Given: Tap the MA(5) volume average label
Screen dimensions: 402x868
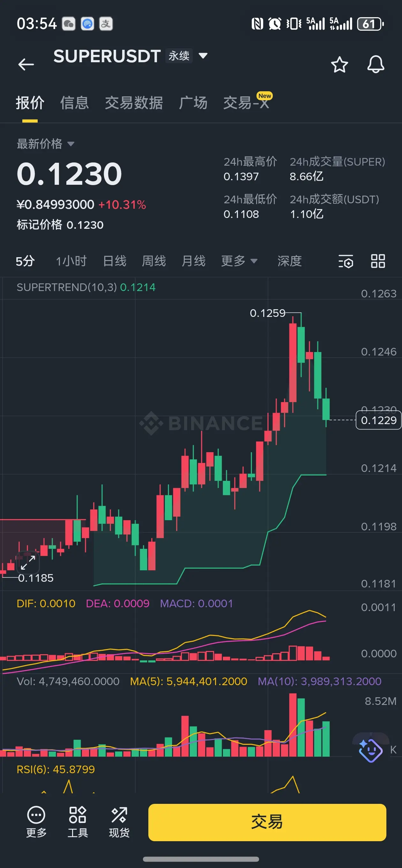Looking at the screenshot, I should click(189, 681).
